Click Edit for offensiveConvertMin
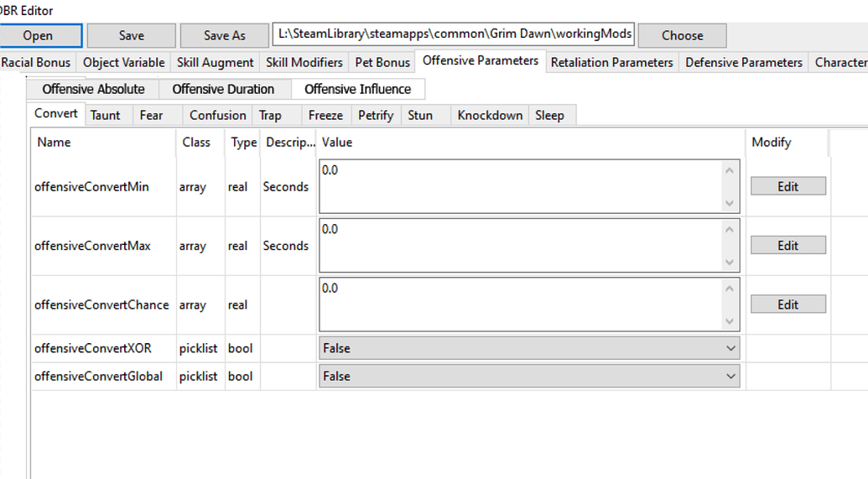This screenshot has height=479, width=868. [787, 186]
